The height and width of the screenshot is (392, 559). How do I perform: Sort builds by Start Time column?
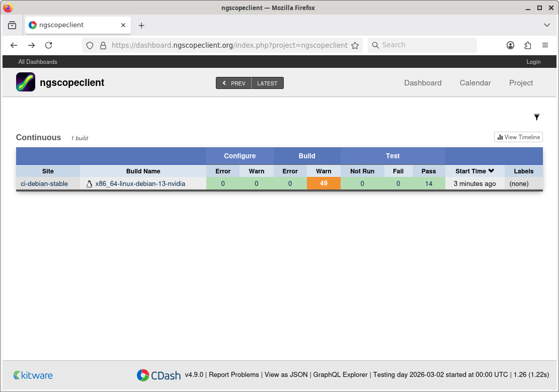(474, 171)
